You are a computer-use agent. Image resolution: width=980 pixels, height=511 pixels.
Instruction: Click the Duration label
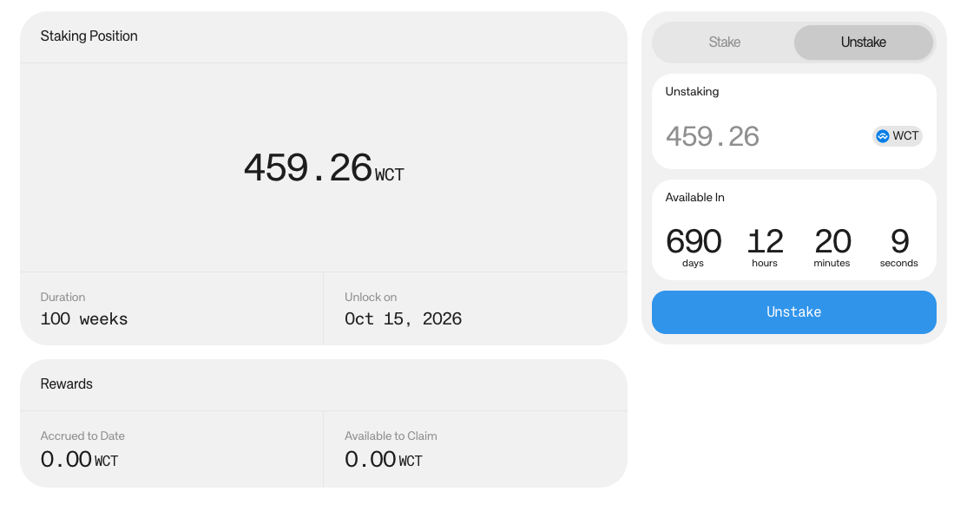click(x=62, y=298)
